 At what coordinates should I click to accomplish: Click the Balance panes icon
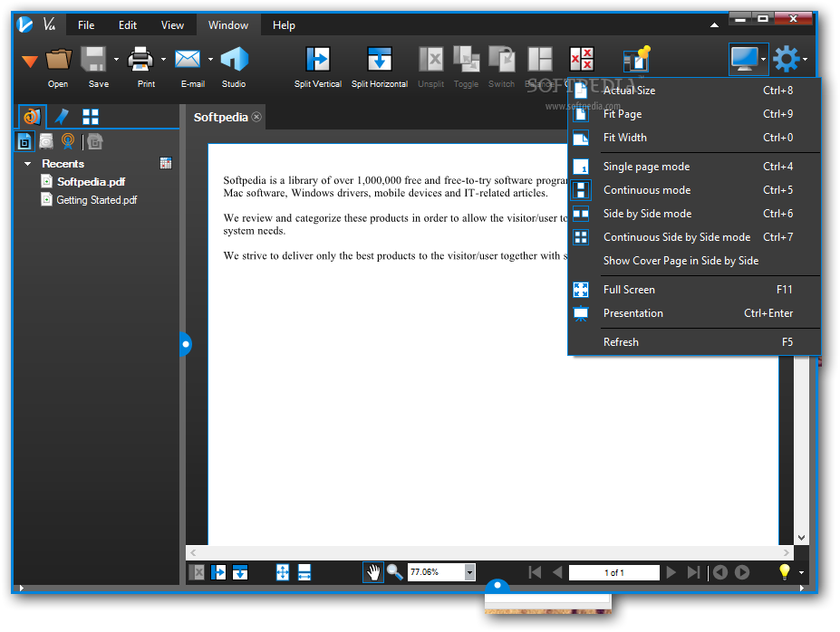tap(539, 60)
